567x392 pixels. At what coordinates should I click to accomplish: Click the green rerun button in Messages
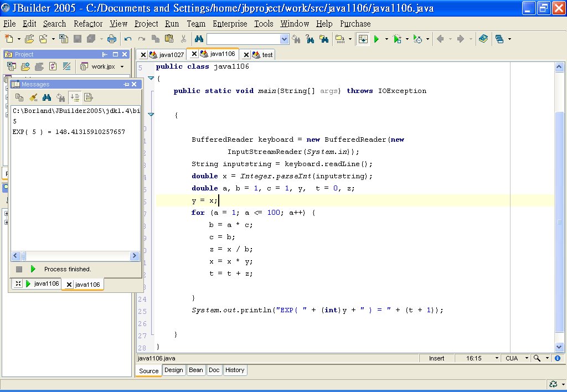(33, 269)
